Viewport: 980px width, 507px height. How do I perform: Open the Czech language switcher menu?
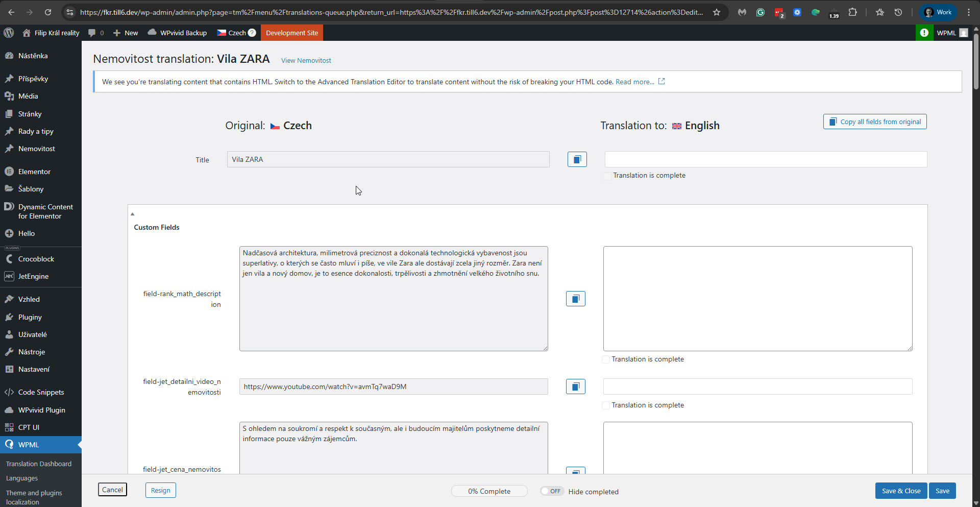pos(231,33)
